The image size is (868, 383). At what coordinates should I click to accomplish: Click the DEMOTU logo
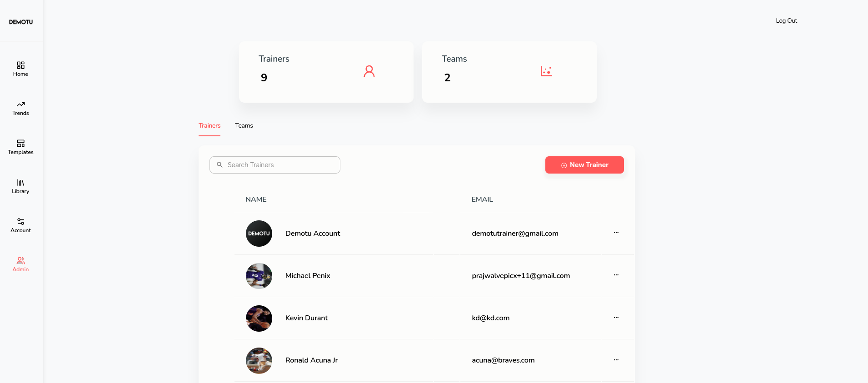click(20, 21)
